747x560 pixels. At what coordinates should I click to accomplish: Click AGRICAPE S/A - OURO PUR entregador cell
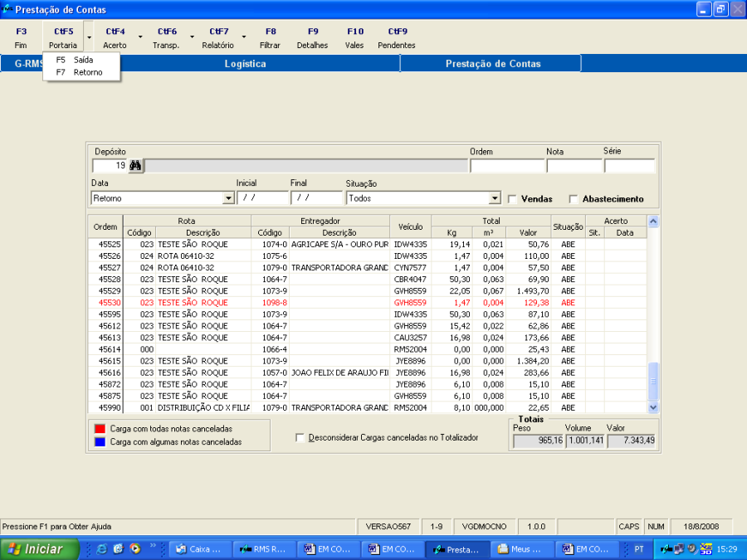point(339,244)
